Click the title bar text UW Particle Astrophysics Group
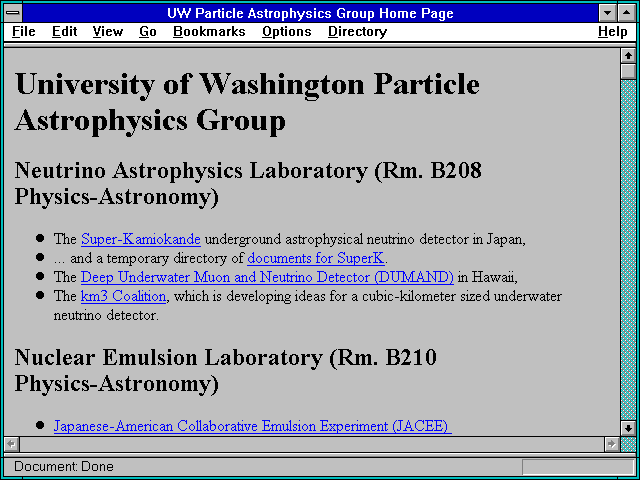This screenshot has height=480, width=640. 310,13
